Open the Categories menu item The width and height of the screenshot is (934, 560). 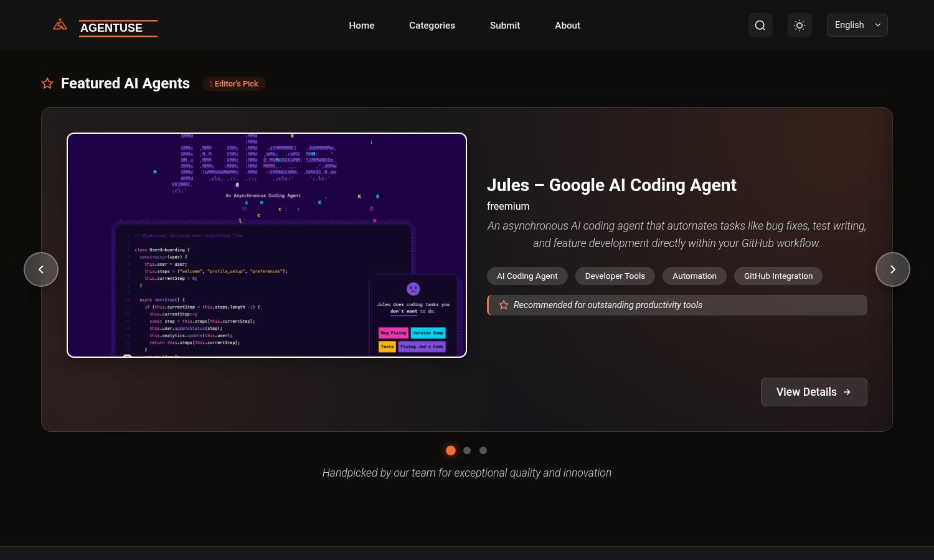pyautogui.click(x=432, y=26)
